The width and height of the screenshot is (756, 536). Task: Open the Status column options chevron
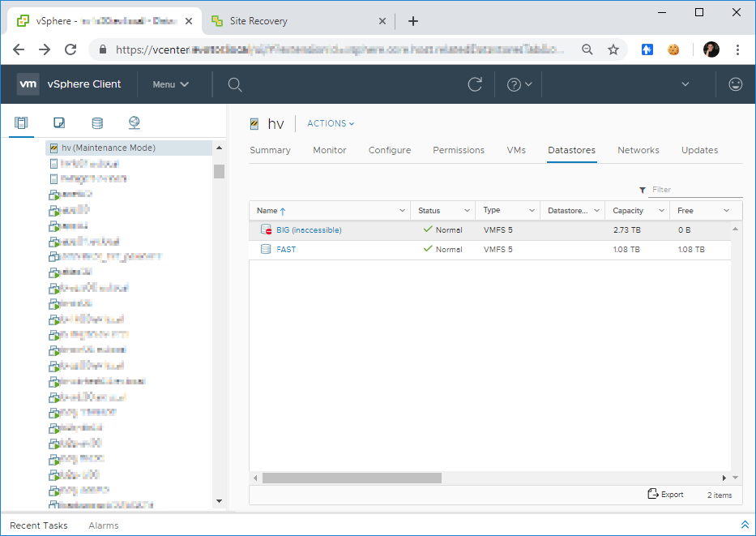(467, 210)
